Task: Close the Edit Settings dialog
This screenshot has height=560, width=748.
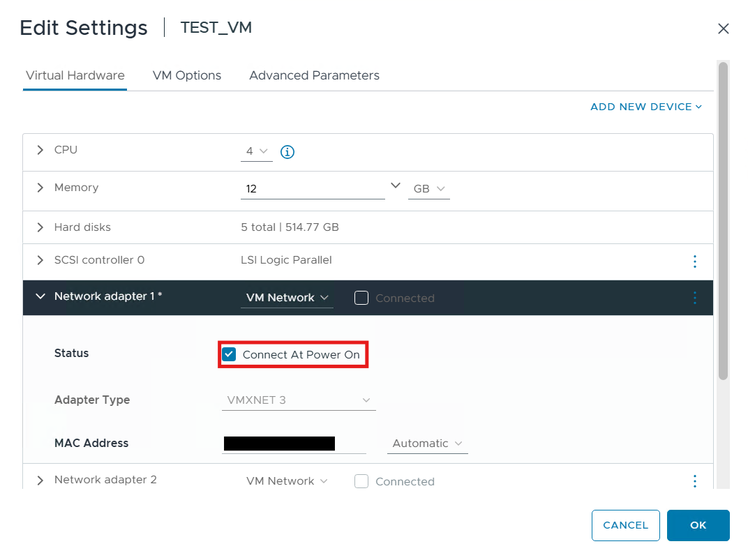Action: coord(724,29)
